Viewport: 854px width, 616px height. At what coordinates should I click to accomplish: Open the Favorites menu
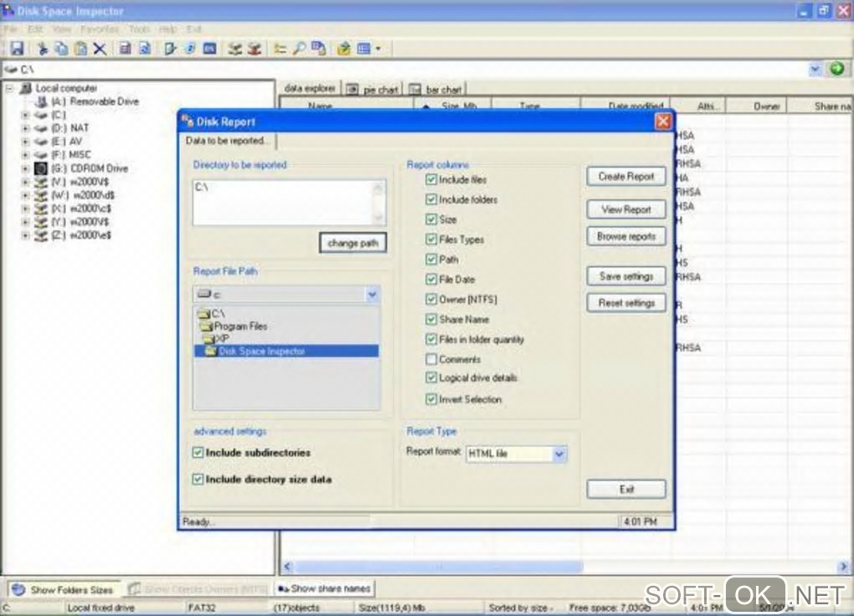pos(100,28)
